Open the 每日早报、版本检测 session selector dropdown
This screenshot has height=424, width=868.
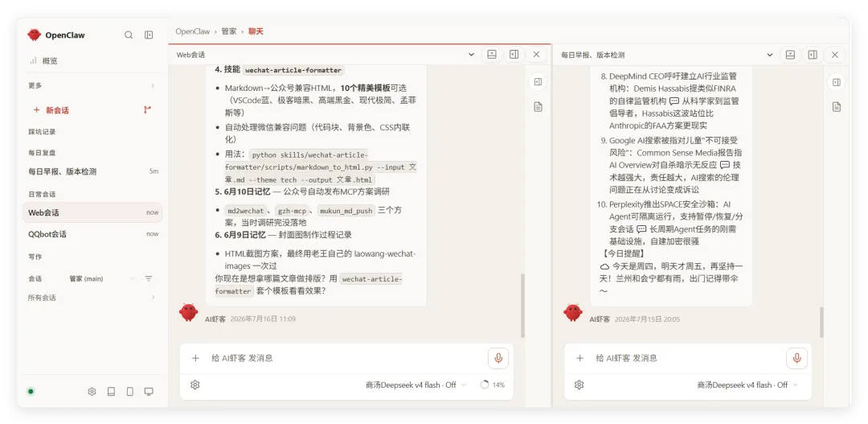click(666, 55)
